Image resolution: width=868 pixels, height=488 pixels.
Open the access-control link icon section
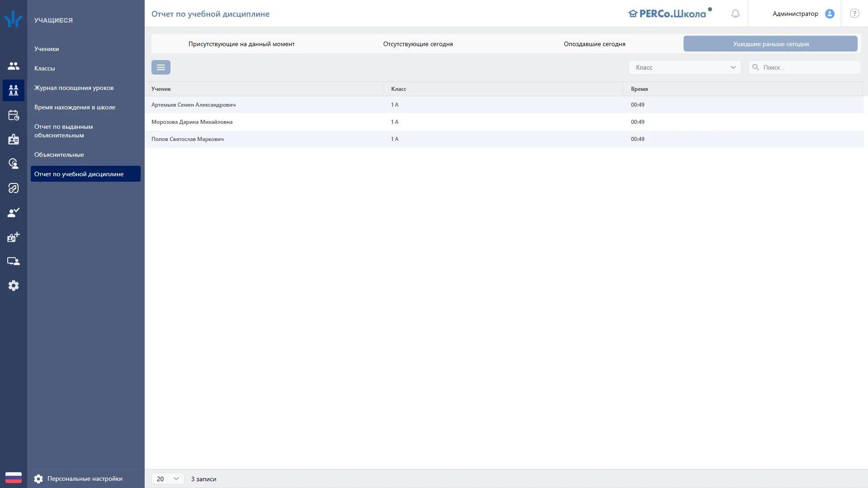point(14,188)
